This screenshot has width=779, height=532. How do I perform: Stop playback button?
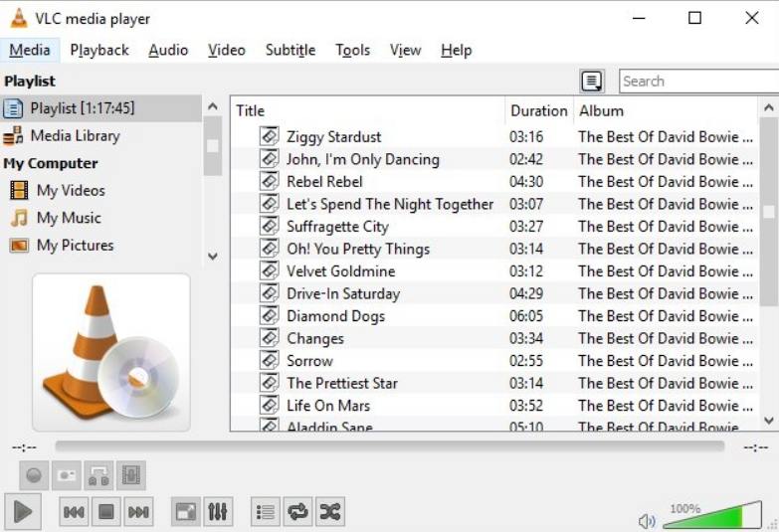106,512
